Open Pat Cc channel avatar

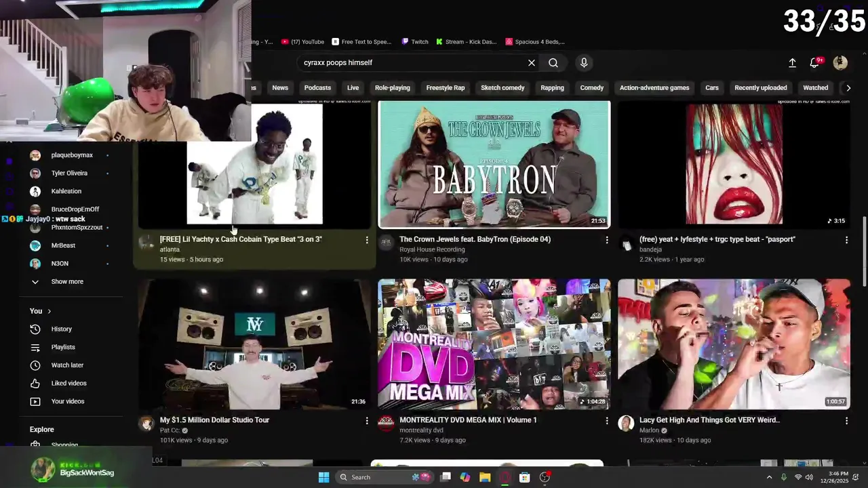(x=146, y=424)
